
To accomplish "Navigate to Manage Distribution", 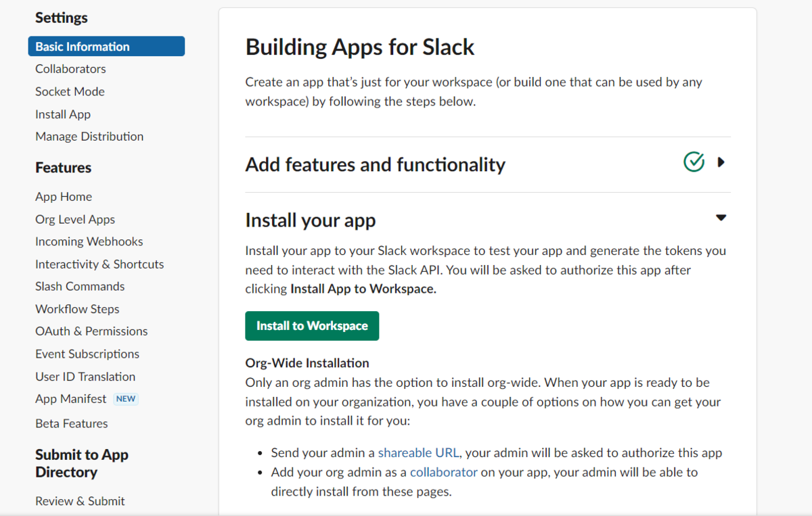I will pos(89,137).
